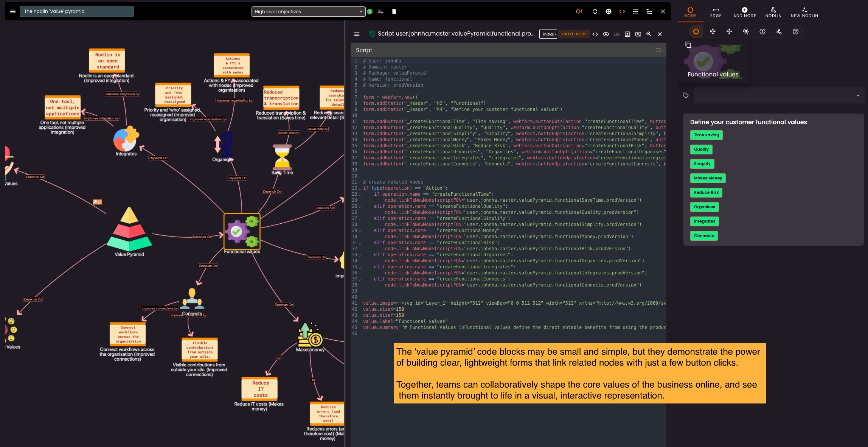Toggle word wrap in Script bar
The height and width of the screenshot is (447, 868).
658,50
